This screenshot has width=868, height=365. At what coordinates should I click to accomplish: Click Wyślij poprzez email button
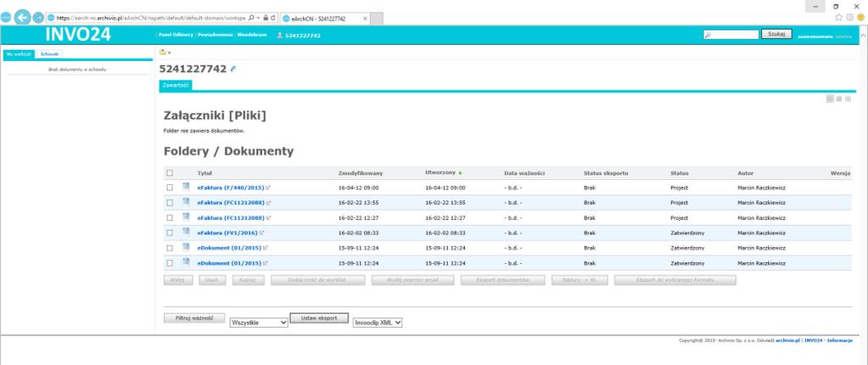(x=413, y=280)
